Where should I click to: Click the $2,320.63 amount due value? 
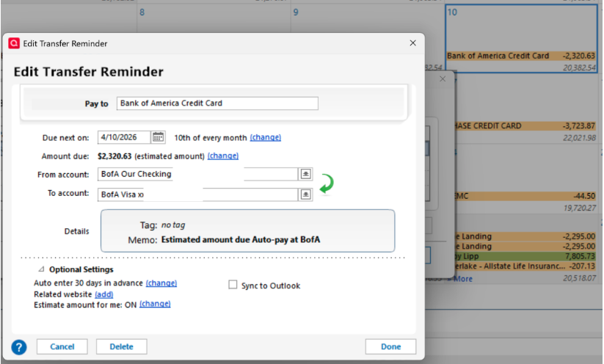[114, 156]
